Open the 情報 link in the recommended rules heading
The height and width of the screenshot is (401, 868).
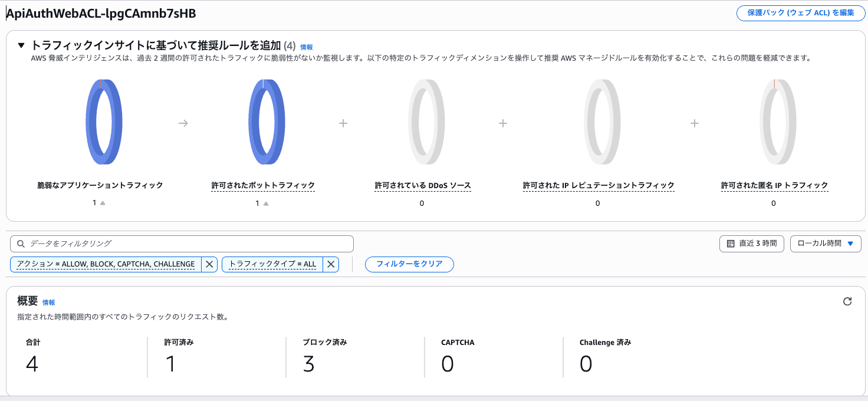tap(306, 47)
